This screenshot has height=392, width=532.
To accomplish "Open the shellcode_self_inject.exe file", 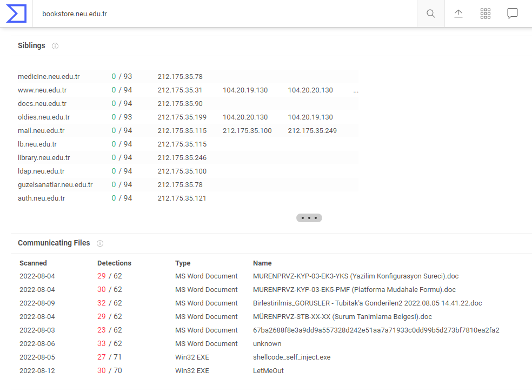I will 291,357.
